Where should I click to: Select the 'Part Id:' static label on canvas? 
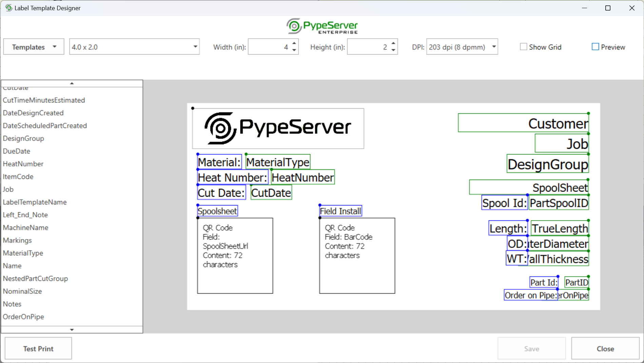(x=544, y=282)
